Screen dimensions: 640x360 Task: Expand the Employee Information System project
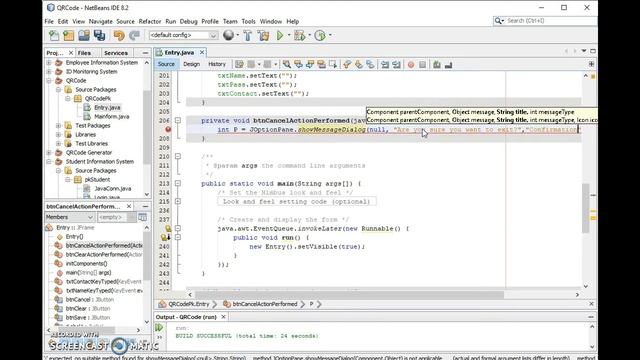click(49, 62)
